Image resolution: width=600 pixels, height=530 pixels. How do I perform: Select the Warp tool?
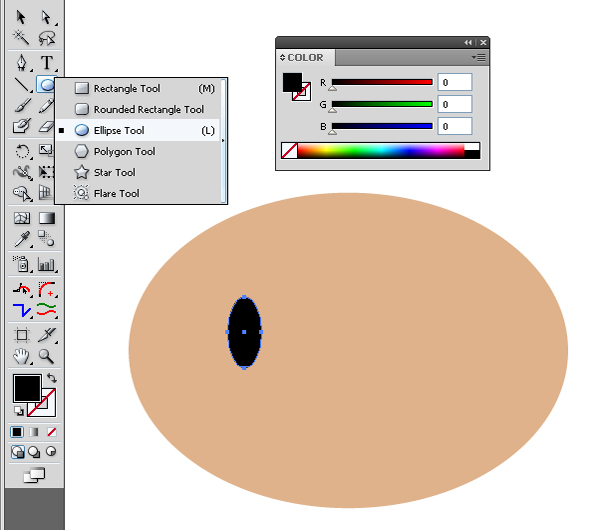click(22, 173)
